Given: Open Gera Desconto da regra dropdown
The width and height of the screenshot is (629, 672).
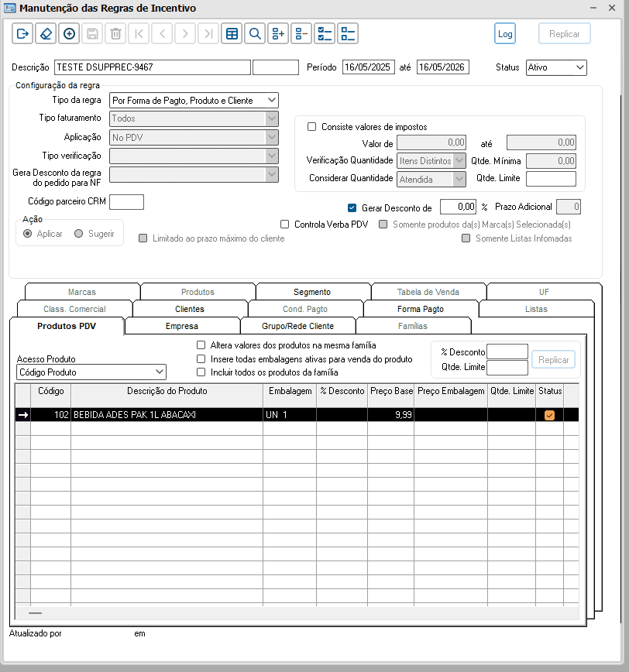Looking at the screenshot, I should coord(194,174).
